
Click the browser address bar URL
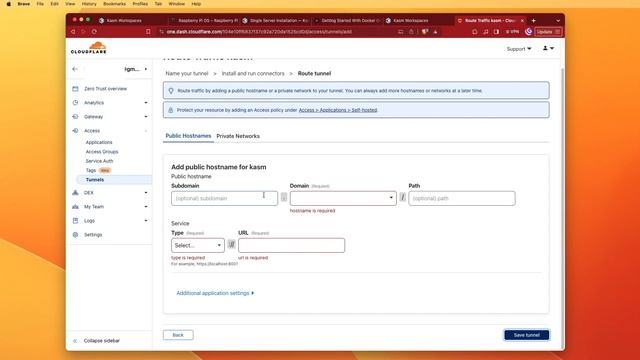point(259,31)
